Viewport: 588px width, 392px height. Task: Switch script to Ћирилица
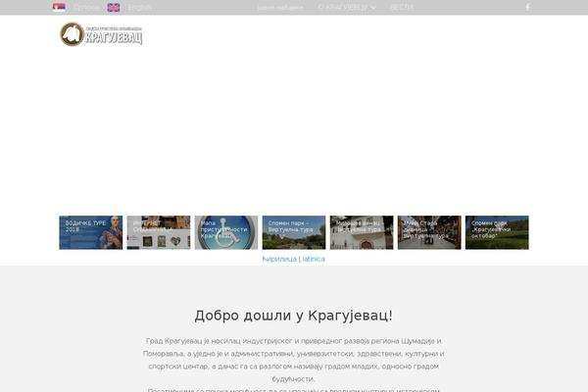[279, 259]
